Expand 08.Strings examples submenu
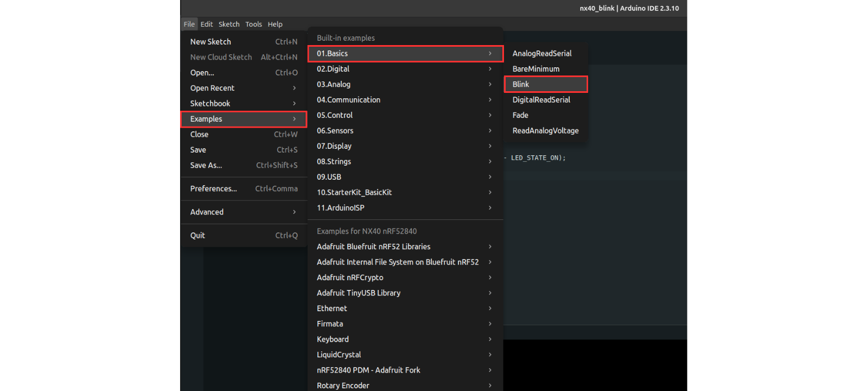The height and width of the screenshot is (391, 868). [x=405, y=162]
